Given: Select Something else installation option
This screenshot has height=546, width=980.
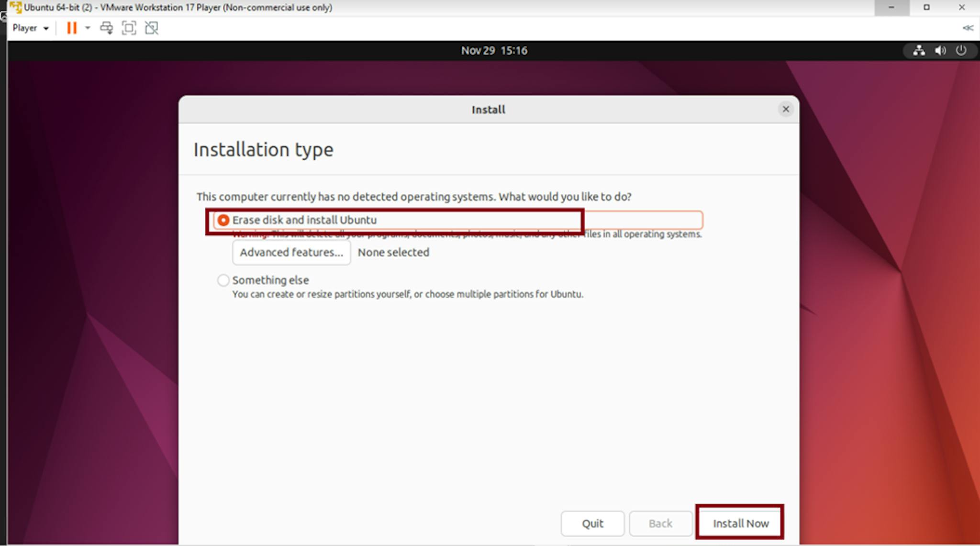Looking at the screenshot, I should point(223,280).
